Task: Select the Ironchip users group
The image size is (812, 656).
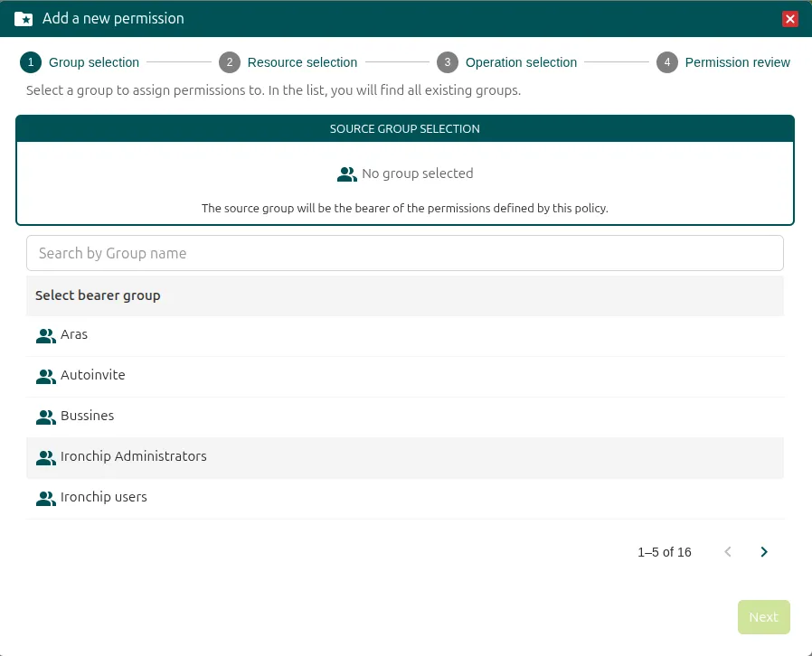Action: tap(405, 498)
